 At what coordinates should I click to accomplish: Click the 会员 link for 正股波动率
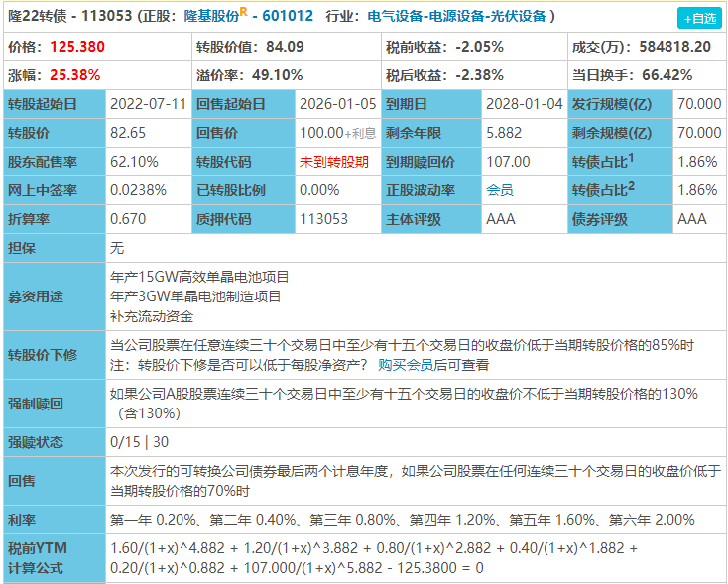(500, 190)
